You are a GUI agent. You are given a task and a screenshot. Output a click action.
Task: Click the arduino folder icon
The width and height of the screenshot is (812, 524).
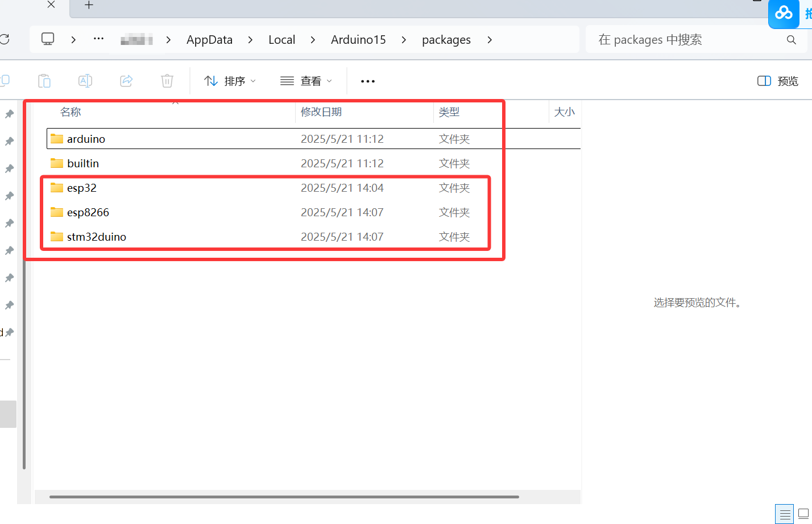click(57, 138)
